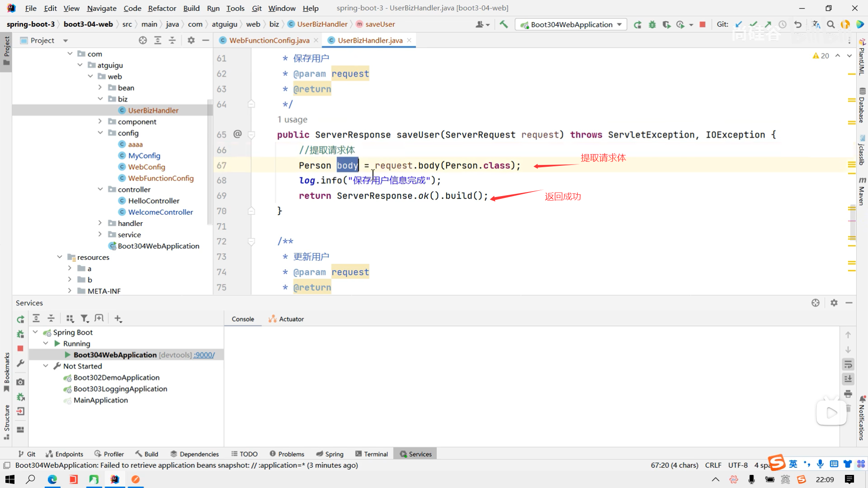Click the thread dump camera icon in Services
Image resolution: width=868 pixels, height=488 pixels.
[20, 382]
